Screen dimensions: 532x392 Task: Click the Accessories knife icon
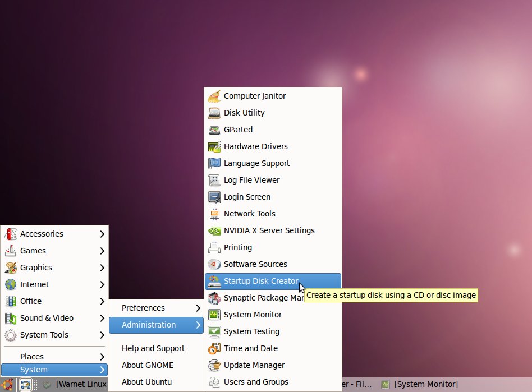[x=11, y=234]
